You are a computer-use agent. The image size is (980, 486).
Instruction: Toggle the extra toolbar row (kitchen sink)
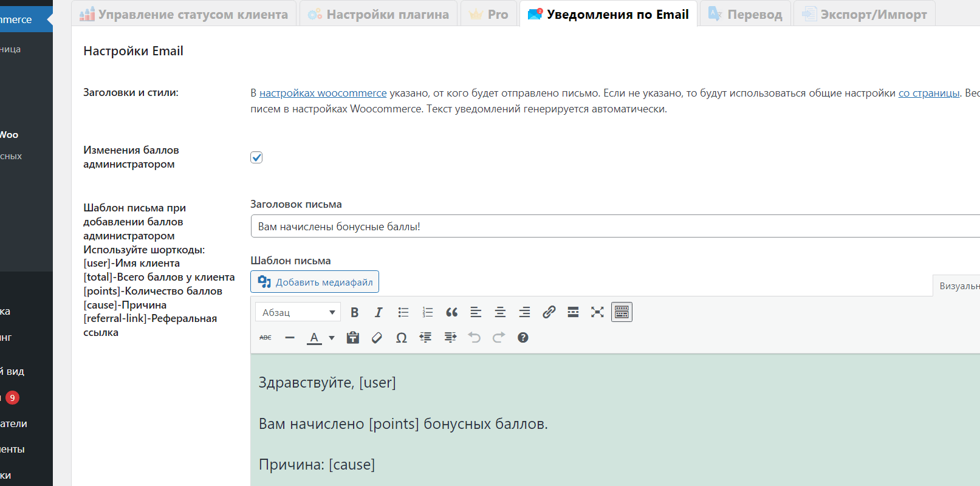622,312
